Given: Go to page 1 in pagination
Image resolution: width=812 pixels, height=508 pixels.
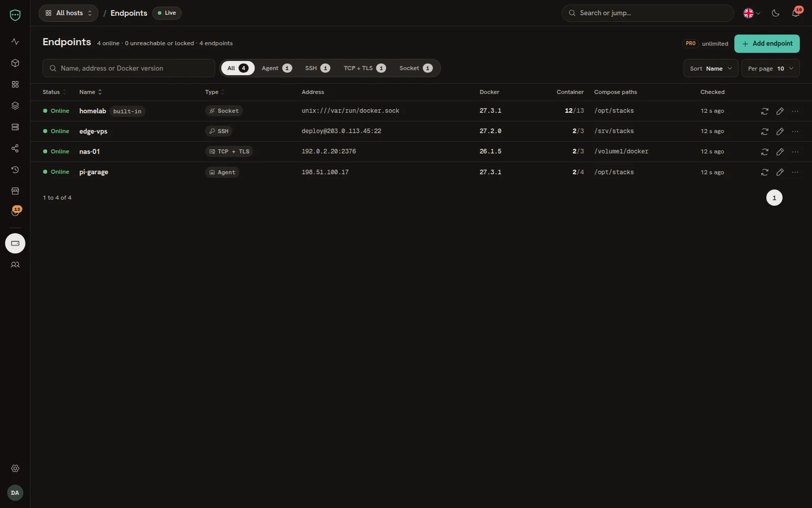Looking at the screenshot, I should coord(774,198).
